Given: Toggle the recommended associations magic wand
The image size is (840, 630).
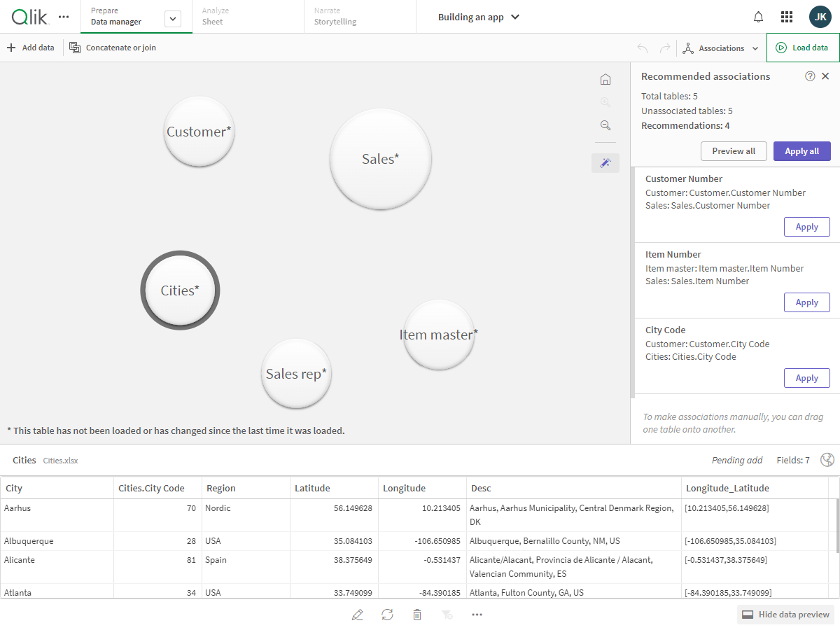Looking at the screenshot, I should click(x=605, y=163).
